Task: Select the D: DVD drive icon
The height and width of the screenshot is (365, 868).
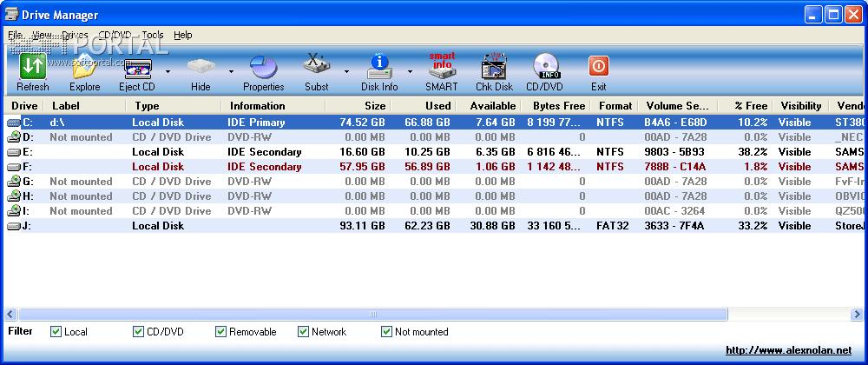Action: [x=14, y=136]
